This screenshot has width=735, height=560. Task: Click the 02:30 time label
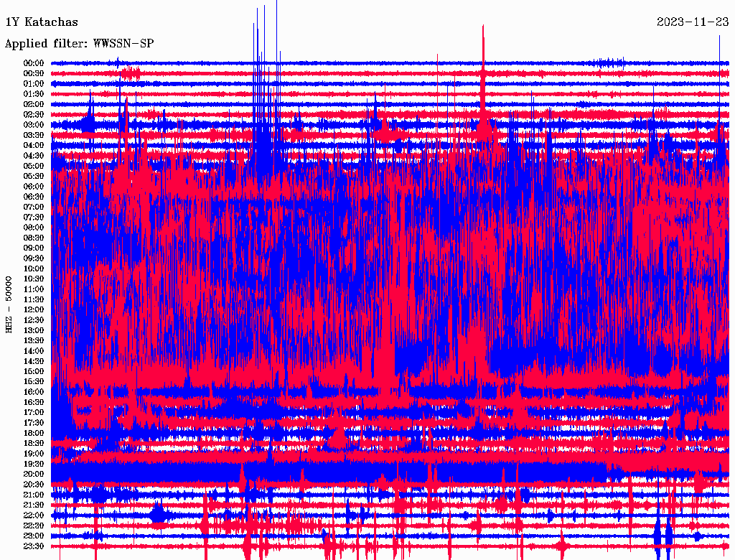(x=34, y=114)
